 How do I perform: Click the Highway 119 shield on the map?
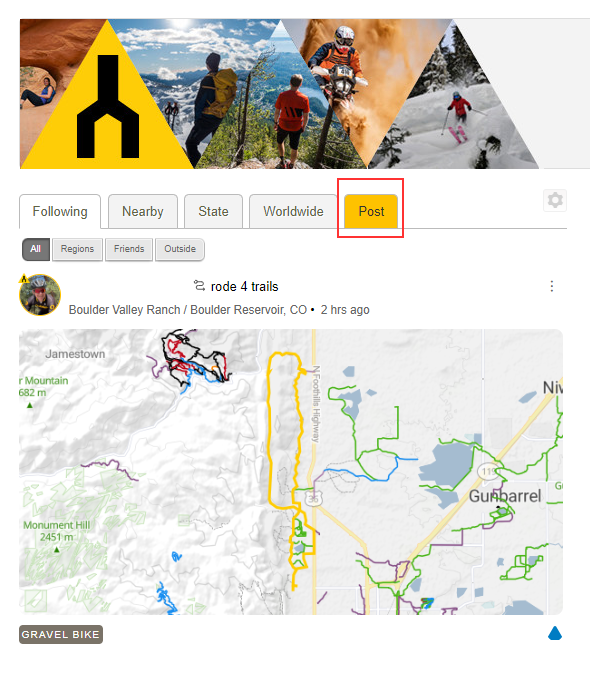[x=488, y=471]
